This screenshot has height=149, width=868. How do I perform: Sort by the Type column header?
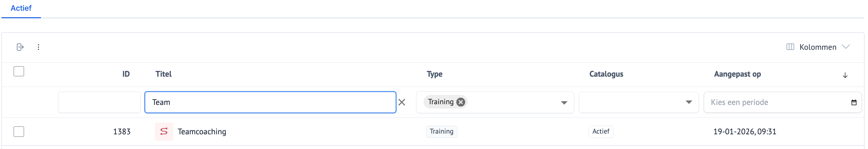(x=434, y=74)
